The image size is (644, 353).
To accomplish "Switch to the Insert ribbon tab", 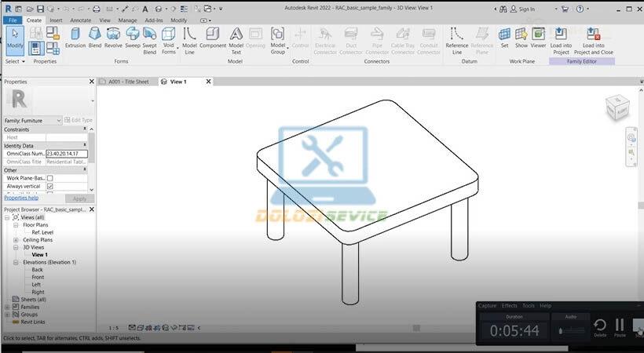I will tap(56, 20).
